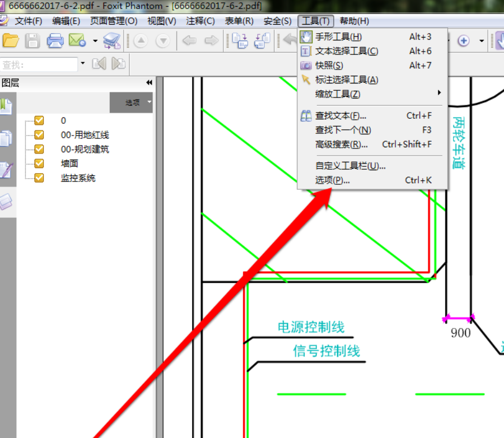Toggle the 00-用地红线 layer checkbox
This screenshot has height=438, width=504.
pyautogui.click(x=39, y=135)
